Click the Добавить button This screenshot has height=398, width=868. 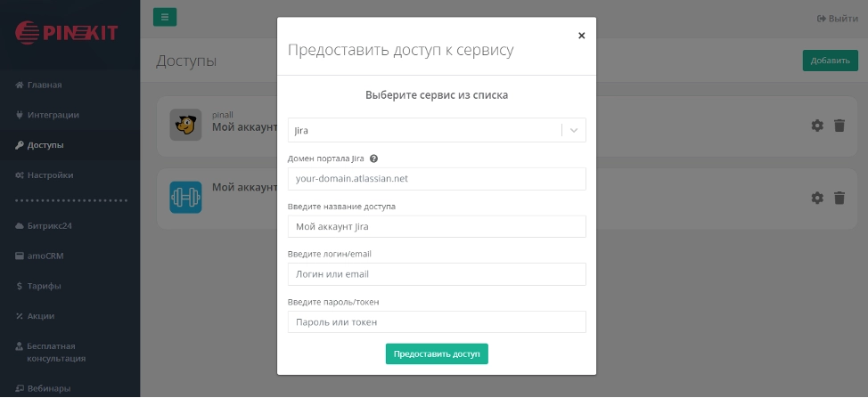830,61
